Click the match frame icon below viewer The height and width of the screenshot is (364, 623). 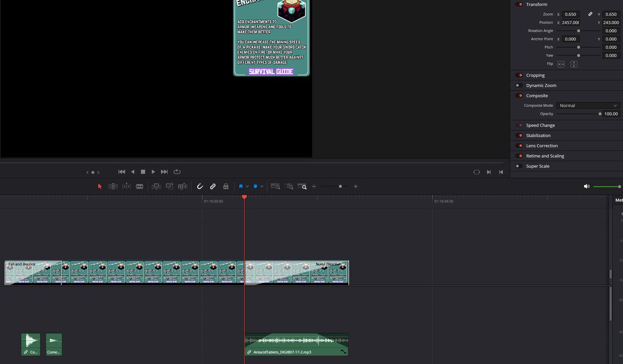(x=477, y=172)
